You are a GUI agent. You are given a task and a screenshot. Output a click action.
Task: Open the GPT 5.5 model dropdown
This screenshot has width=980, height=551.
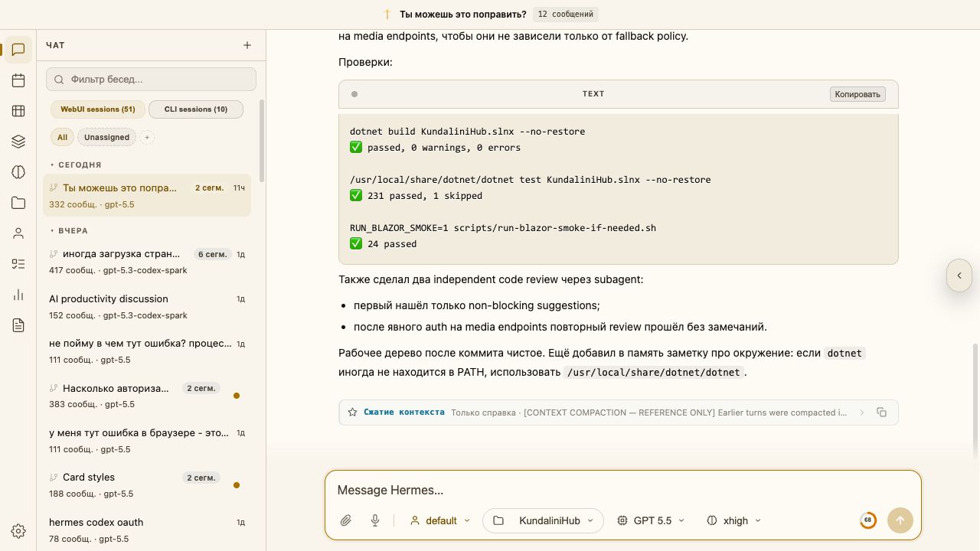652,520
